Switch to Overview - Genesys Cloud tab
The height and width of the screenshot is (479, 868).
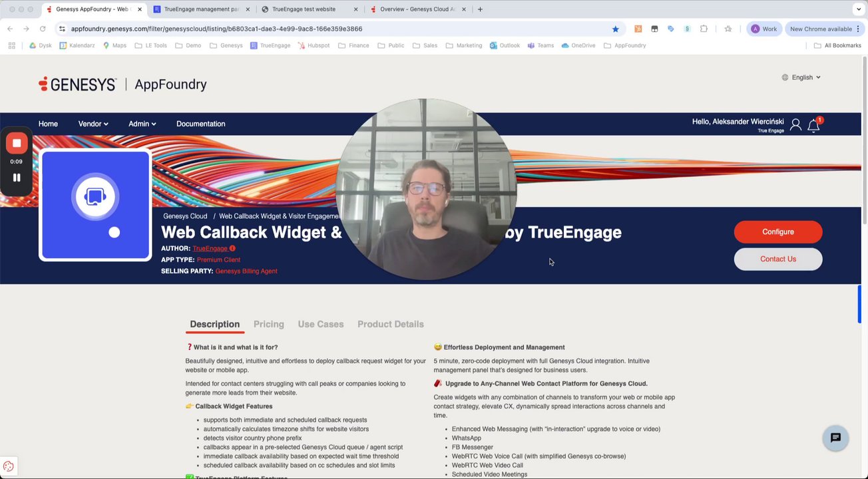(417, 9)
